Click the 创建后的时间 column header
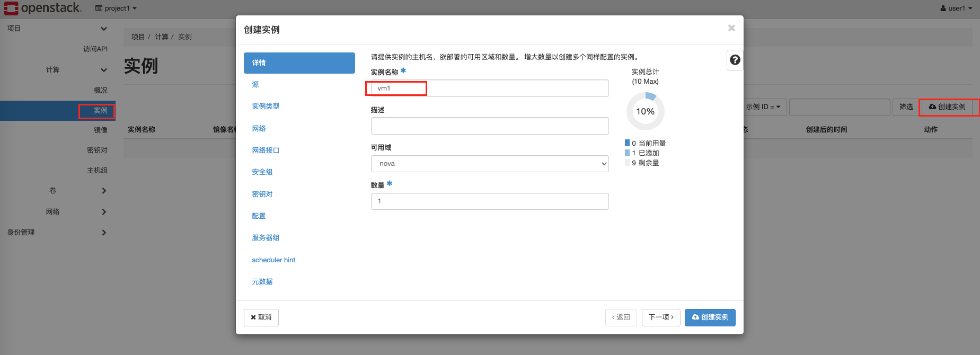The width and height of the screenshot is (980, 355). pyautogui.click(x=826, y=129)
